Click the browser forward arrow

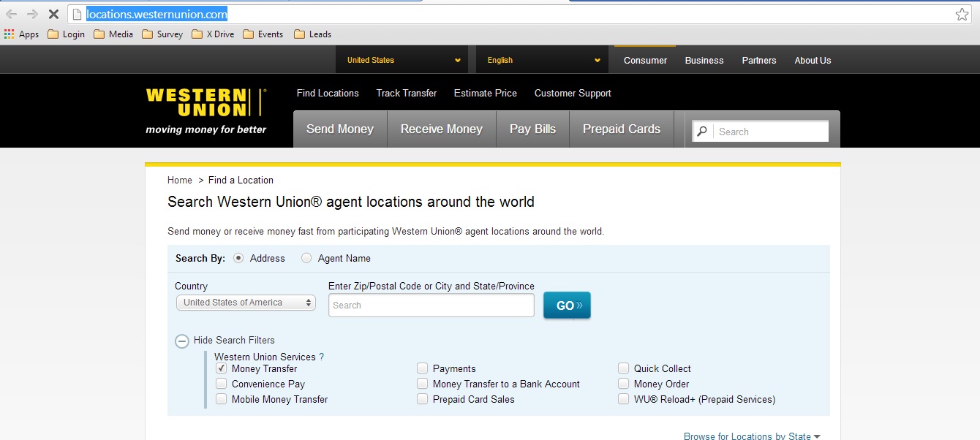[x=32, y=14]
